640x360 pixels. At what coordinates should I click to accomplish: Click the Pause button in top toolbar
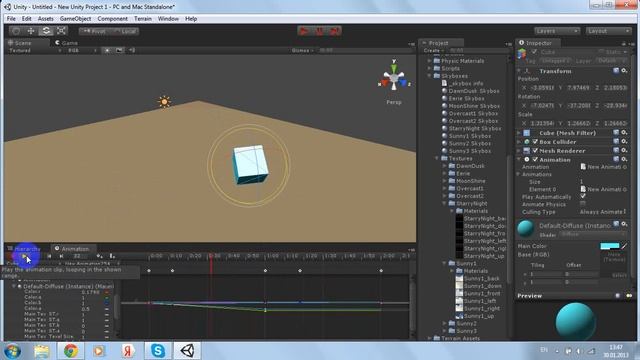coord(320,31)
